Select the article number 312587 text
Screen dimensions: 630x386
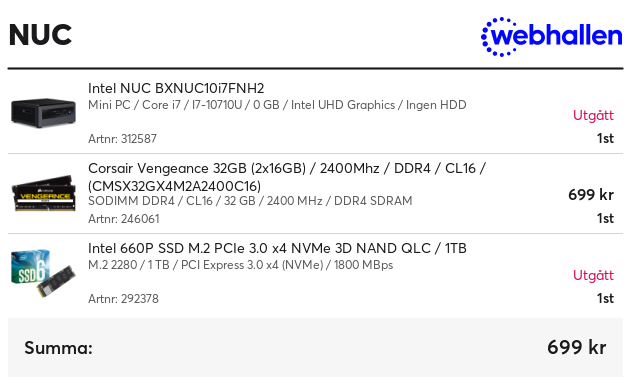tap(122, 139)
